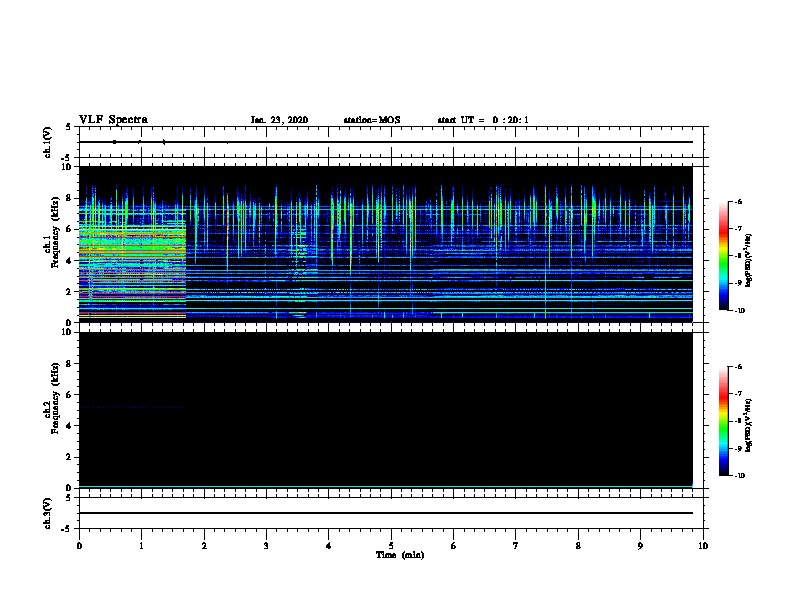This screenshot has height=612, width=792.
Task: Click the "-10" label on the ch.2 color scale
Action: coord(739,476)
